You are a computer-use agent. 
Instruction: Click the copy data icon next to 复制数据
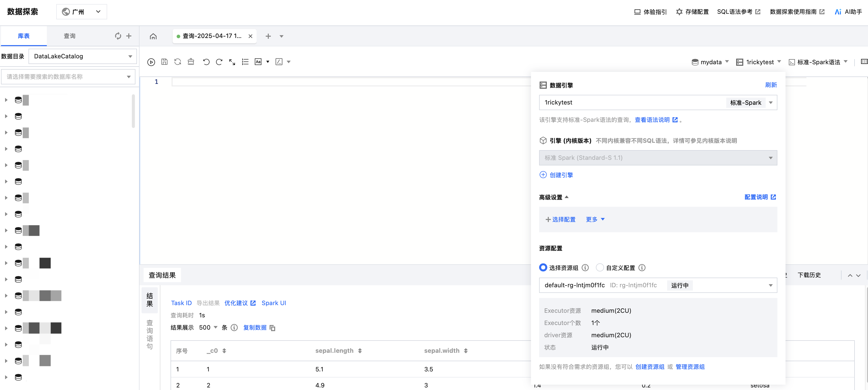click(x=273, y=328)
